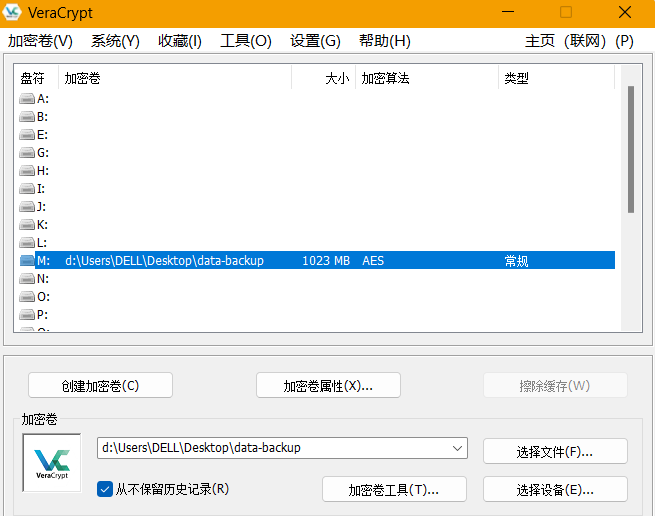Click the 加密算法 column header

427,78
